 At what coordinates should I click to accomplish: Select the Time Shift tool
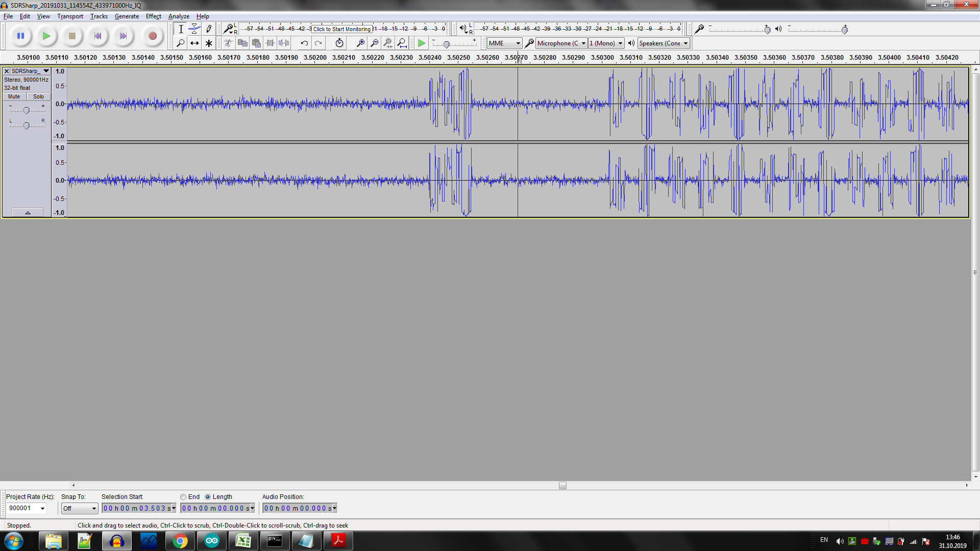tap(194, 43)
